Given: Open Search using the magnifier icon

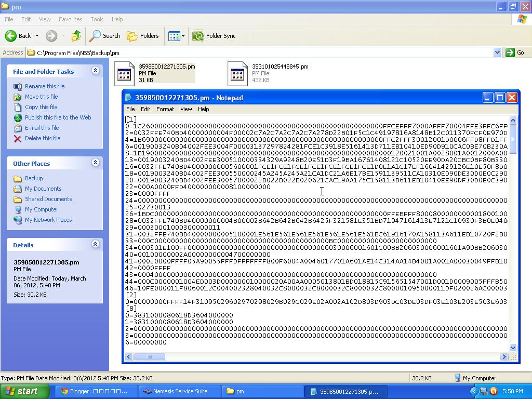Looking at the screenshot, I should [94, 36].
